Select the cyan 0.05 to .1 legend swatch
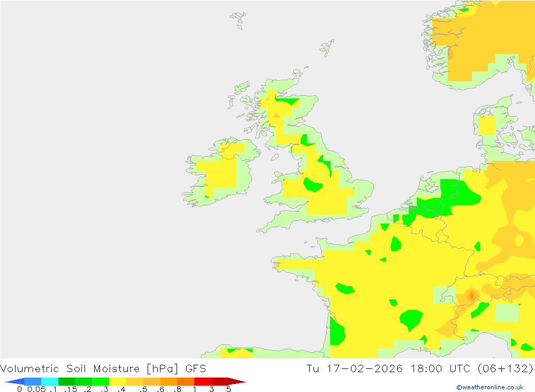 point(50,381)
